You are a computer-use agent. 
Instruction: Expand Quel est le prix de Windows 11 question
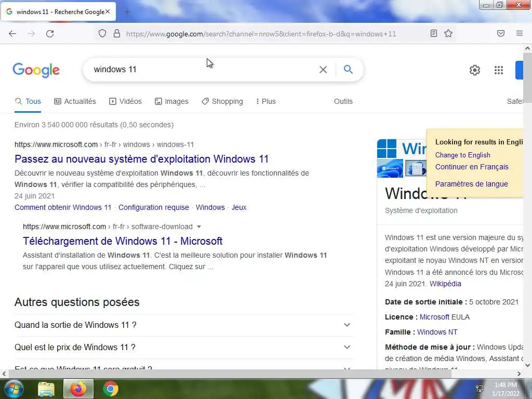(x=183, y=347)
